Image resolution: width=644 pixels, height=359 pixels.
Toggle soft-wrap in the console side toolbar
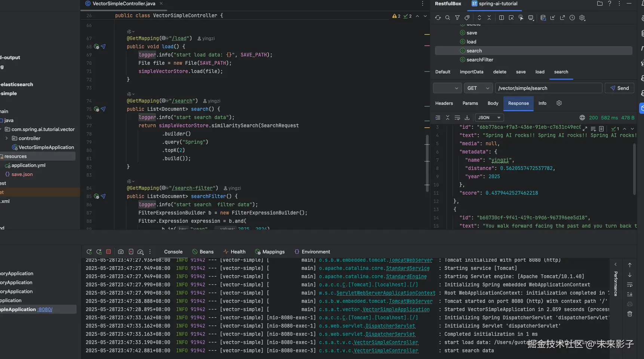pos(630,285)
